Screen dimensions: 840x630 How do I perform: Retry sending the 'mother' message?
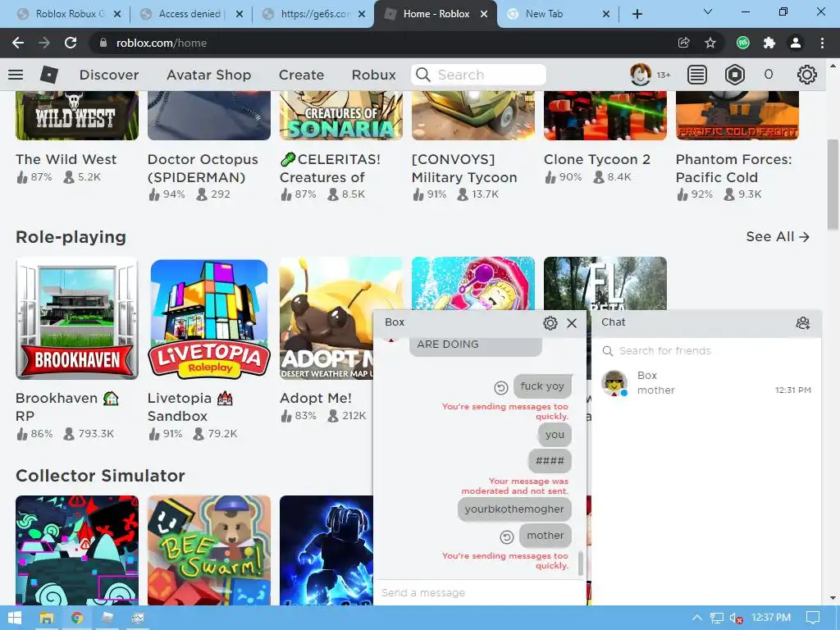click(507, 536)
